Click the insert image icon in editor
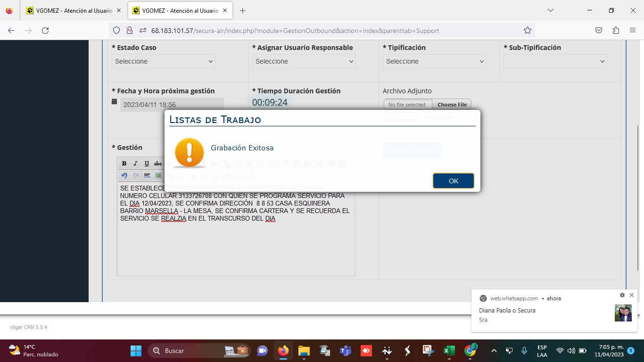Screen dimensions: 644x362 (x=158, y=176)
